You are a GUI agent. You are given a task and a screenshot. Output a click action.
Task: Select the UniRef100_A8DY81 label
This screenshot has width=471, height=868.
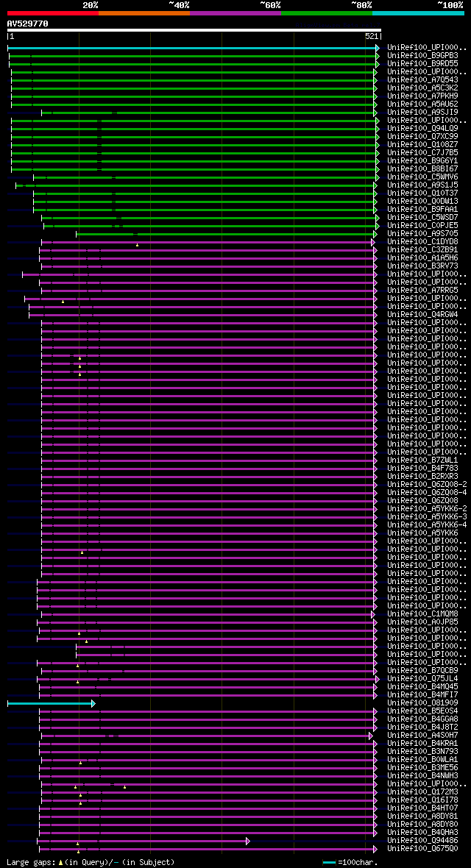(x=422, y=816)
